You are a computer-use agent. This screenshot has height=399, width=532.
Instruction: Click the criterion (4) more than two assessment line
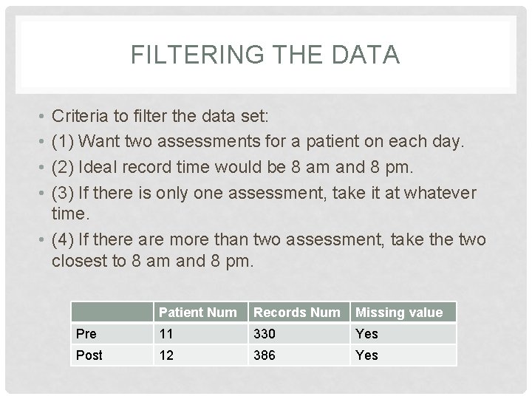coord(268,240)
